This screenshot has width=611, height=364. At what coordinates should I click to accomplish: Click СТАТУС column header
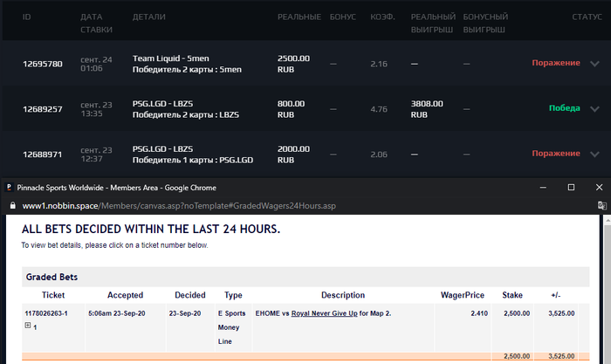[587, 17]
